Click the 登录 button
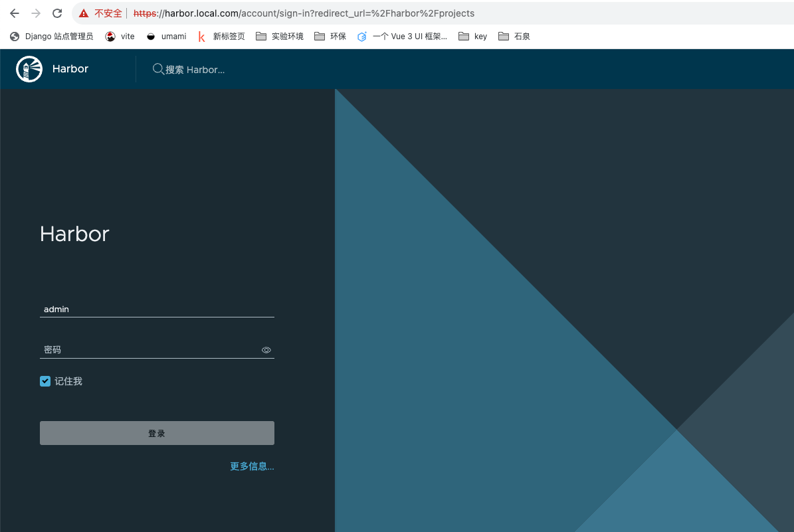The width and height of the screenshot is (794, 532). 157,433
